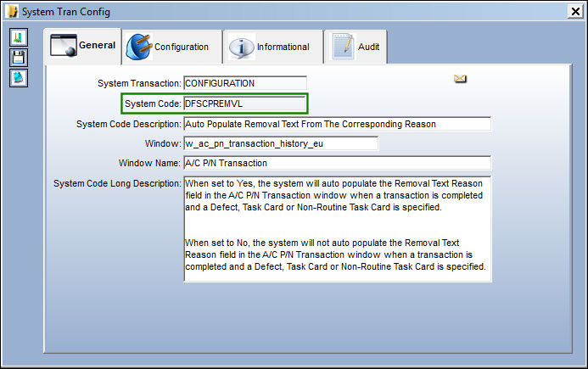The image size is (588, 369).
Task: Click the System Transaction label
Action: click(139, 83)
